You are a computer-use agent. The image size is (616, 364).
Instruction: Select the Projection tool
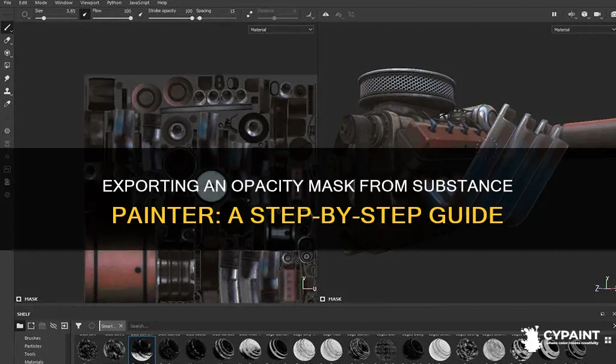pyautogui.click(x=7, y=53)
